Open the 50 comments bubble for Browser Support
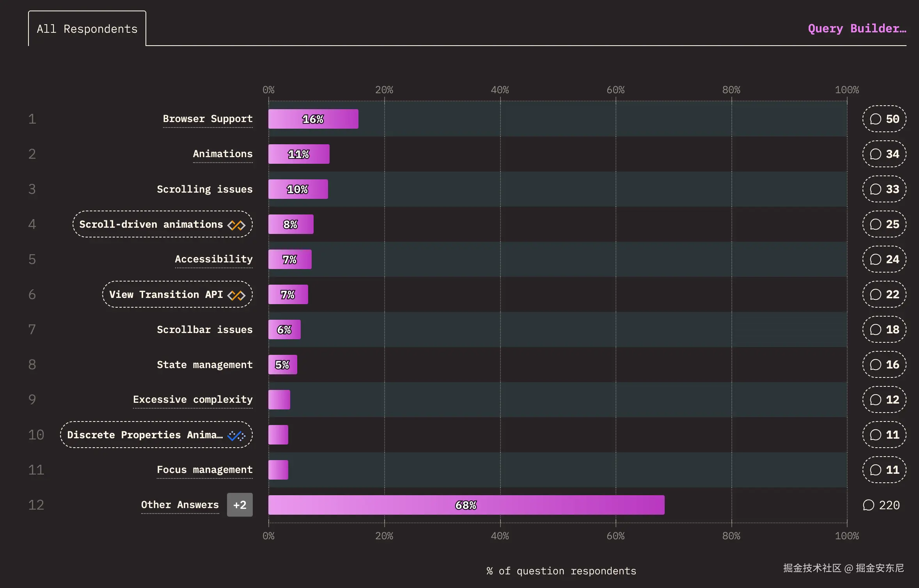 pyautogui.click(x=884, y=119)
